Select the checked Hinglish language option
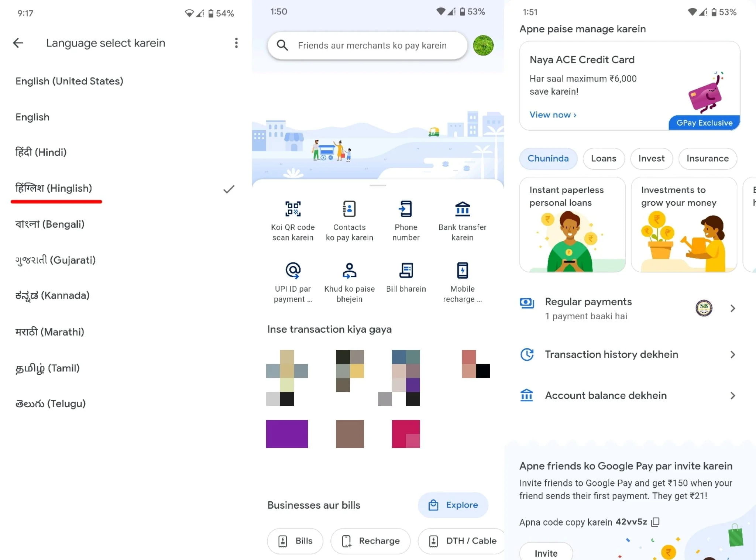 click(126, 188)
